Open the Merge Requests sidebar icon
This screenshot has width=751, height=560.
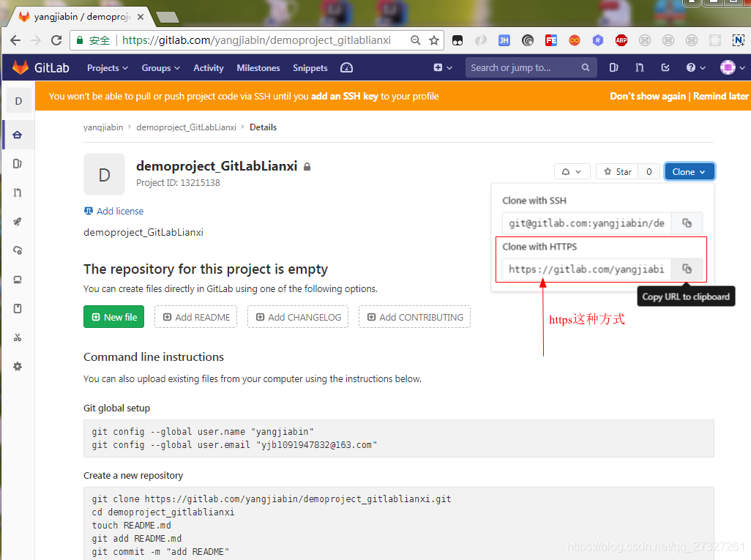[x=18, y=193]
